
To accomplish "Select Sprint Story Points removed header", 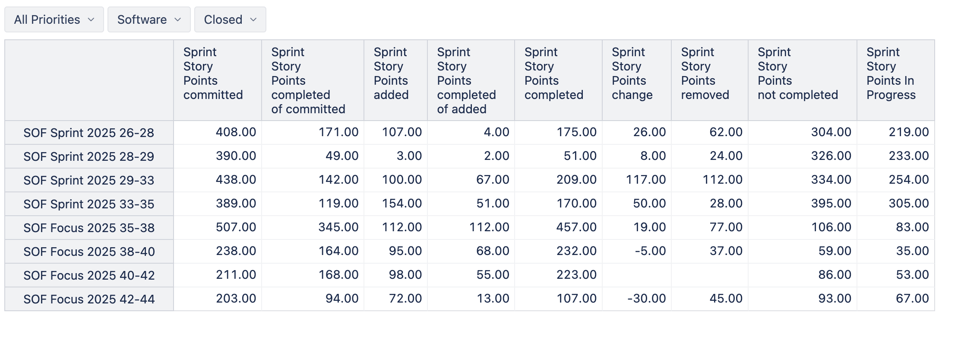I will [705, 73].
